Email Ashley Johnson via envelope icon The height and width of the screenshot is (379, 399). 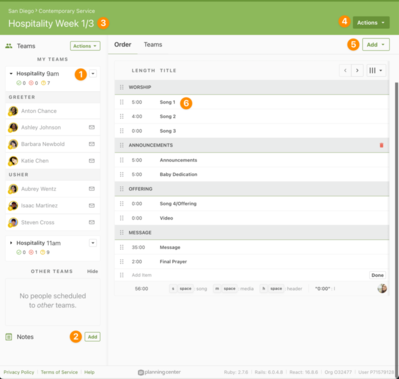point(92,127)
